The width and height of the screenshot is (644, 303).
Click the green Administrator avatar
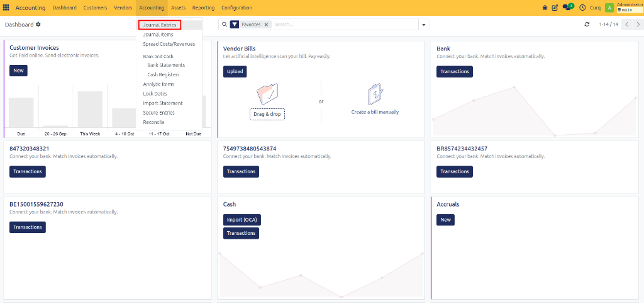tap(609, 8)
